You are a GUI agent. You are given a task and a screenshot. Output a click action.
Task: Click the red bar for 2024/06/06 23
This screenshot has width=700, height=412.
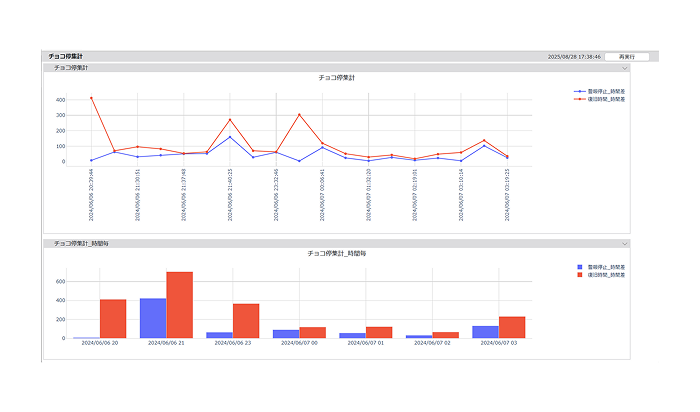click(246, 321)
